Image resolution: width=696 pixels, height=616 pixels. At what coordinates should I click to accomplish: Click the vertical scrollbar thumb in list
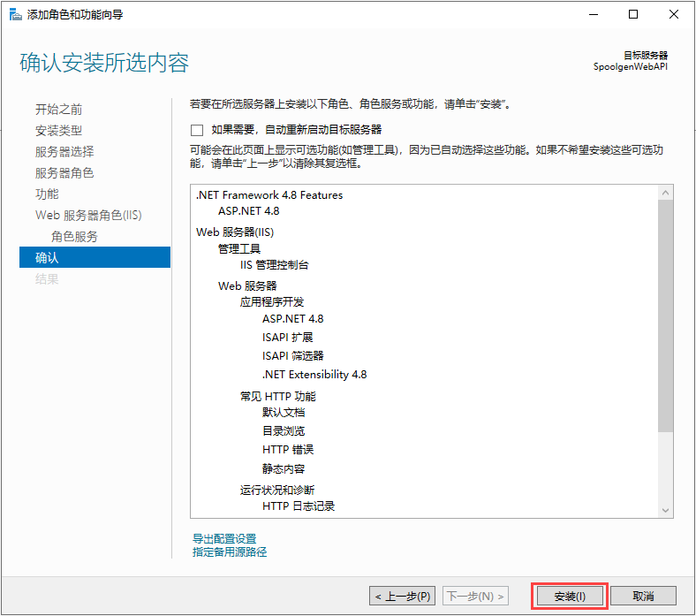click(x=666, y=318)
